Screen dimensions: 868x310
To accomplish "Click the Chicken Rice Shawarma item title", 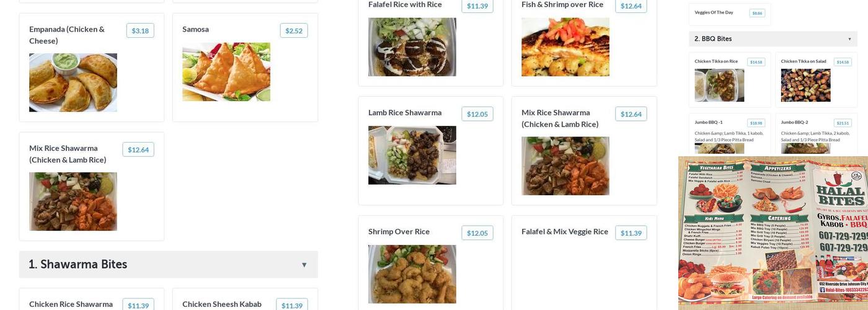I will [x=71, y=304].
